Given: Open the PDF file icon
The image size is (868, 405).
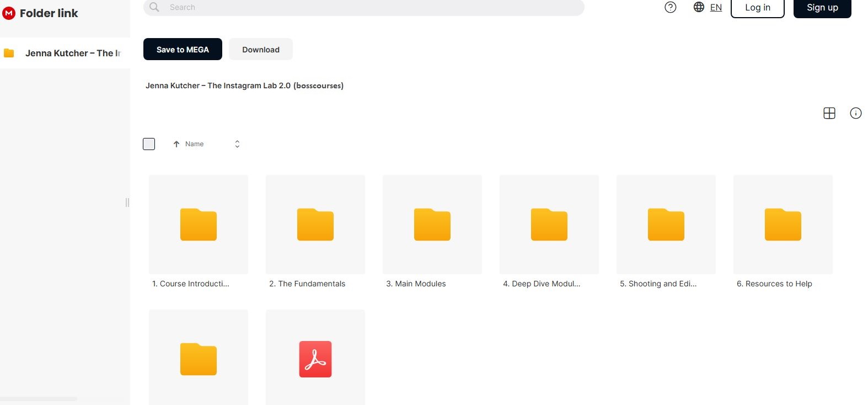Looking at the screenshot, I should tap(315, 359).
